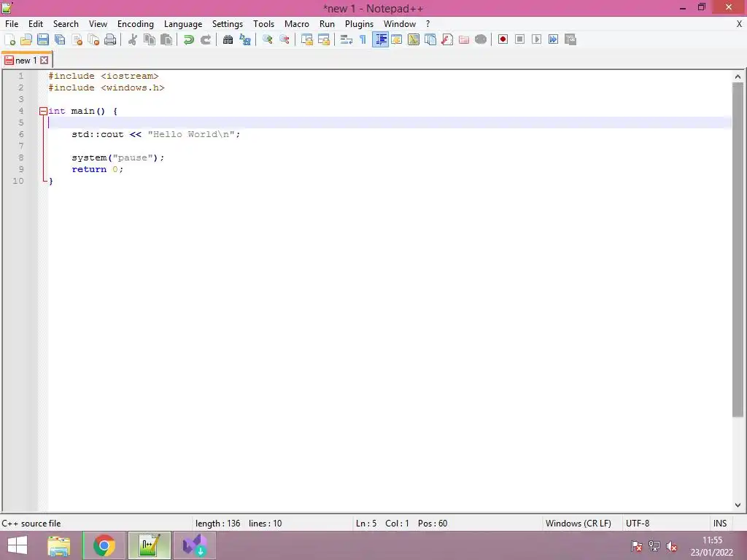Start macro recording with the red dot
The width and height of the screenshot is (747, 560).
click(503, 39)
